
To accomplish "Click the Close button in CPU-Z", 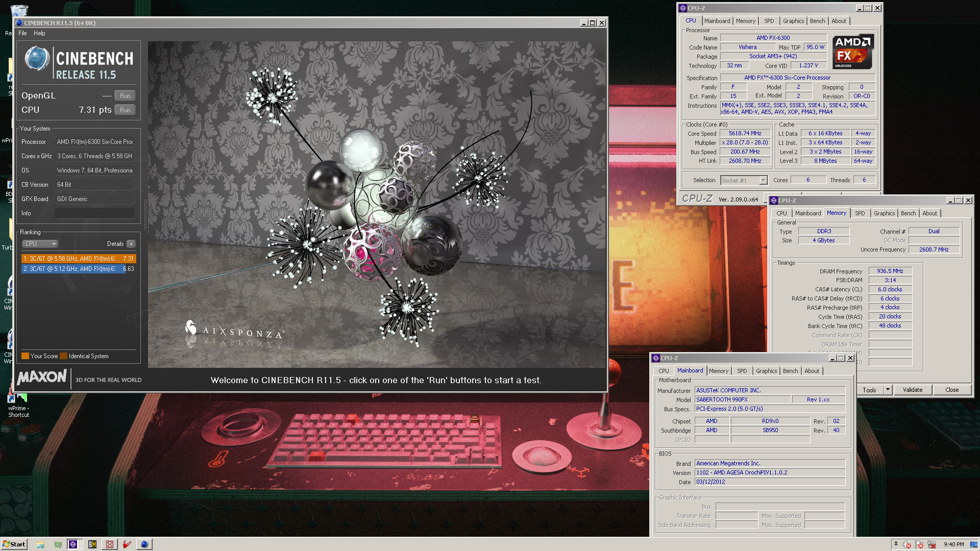I will tap(952, 390).
